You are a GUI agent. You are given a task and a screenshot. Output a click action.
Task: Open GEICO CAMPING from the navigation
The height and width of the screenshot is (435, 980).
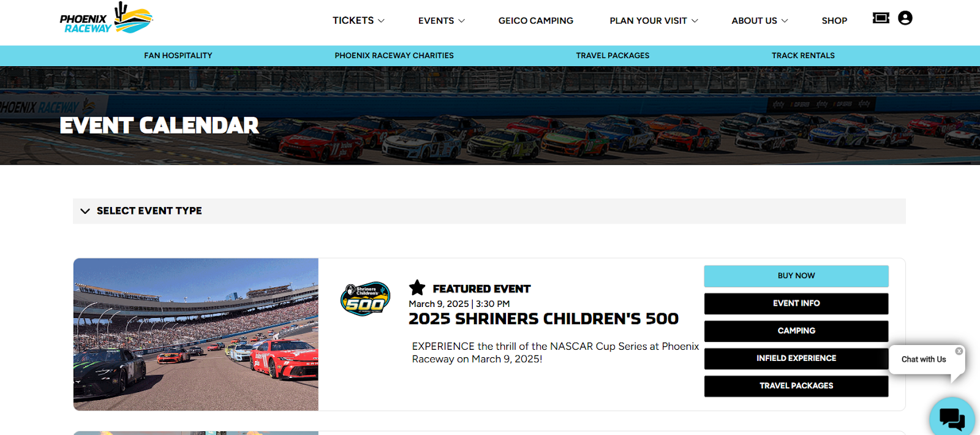click(x=535, y=20)
